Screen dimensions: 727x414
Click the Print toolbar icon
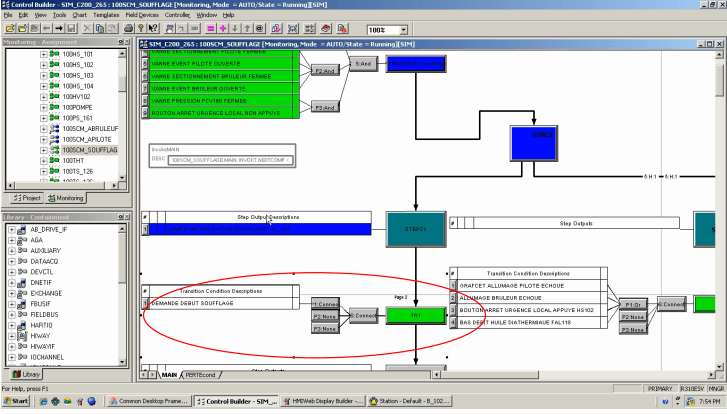pyautogui.click(x=128, y=29)
